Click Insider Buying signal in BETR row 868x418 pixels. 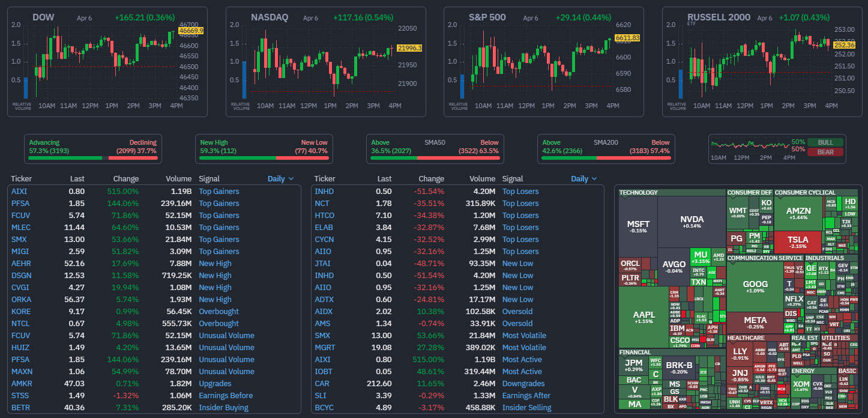pyautogui.click(x=223, y=407)
